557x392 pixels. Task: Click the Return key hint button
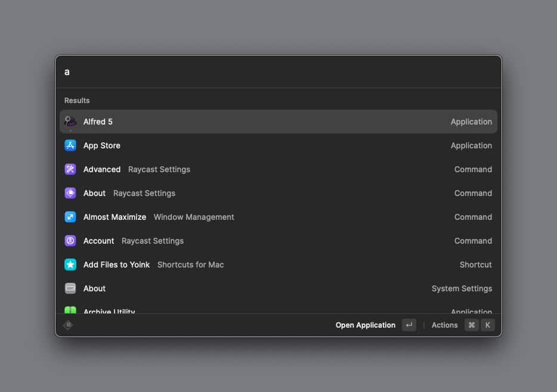click(x=409, y=325)
